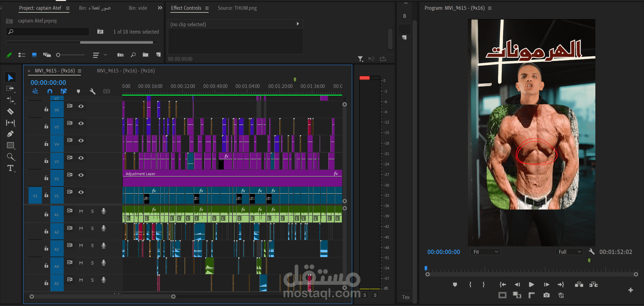Solo audio track A5
This screenshot has height=306, width=644.
[x=93, y=280]
